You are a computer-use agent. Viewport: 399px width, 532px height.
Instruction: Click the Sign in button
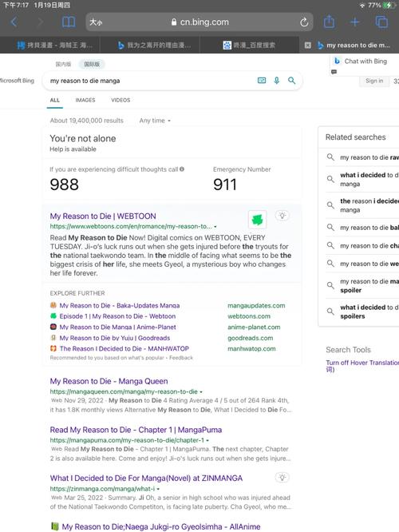(374, 81)
